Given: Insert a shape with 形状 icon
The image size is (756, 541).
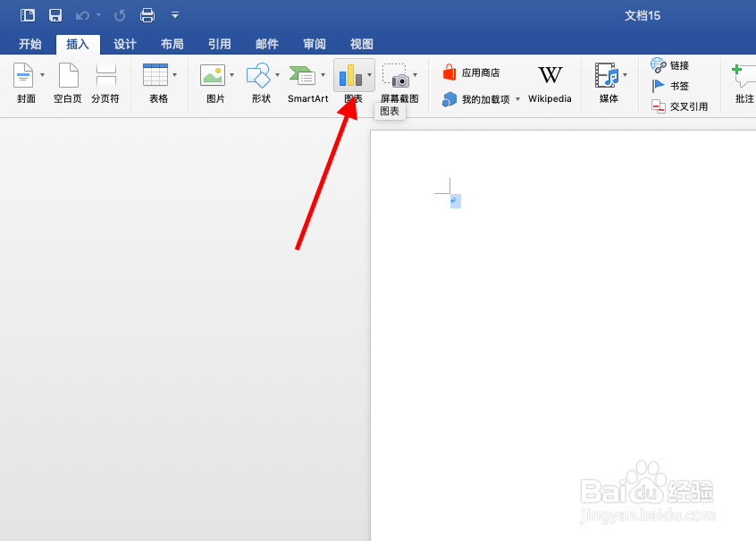Looking at the screenshot, I should coord(258,75).
